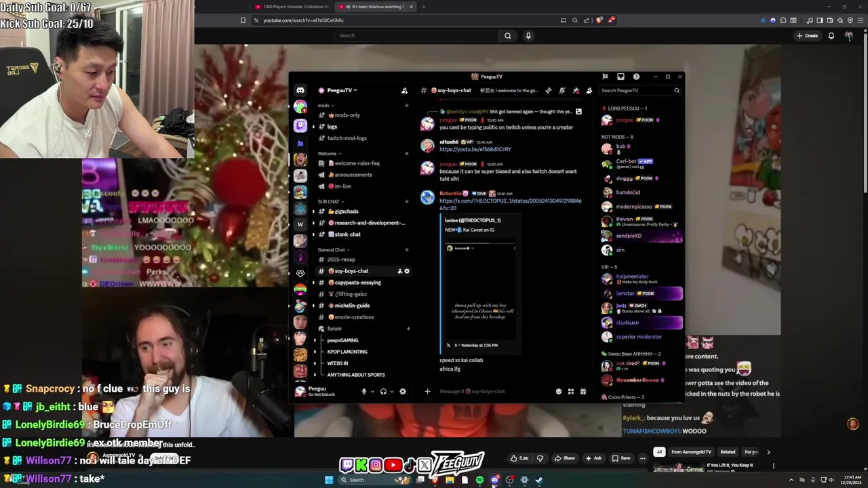The image size is (868, 488).
Task: Open the server folder icon in Discord sidebar
Action: click(x=300, y=143)
